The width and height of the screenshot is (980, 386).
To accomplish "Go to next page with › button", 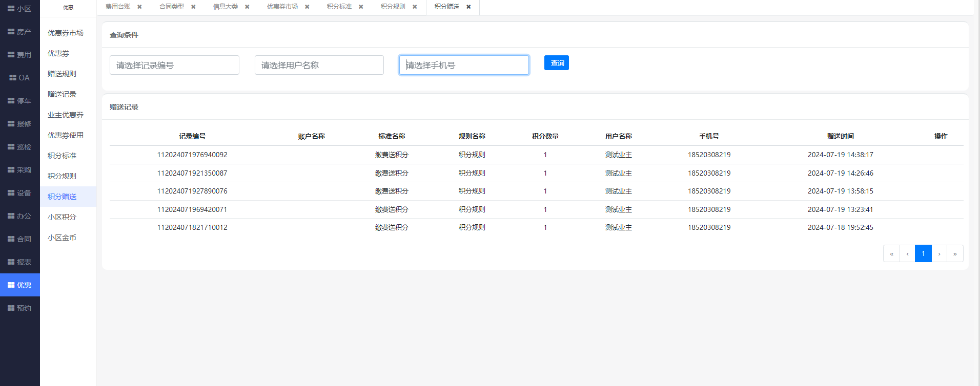I will pyautogui.click(x=939, y=253).
